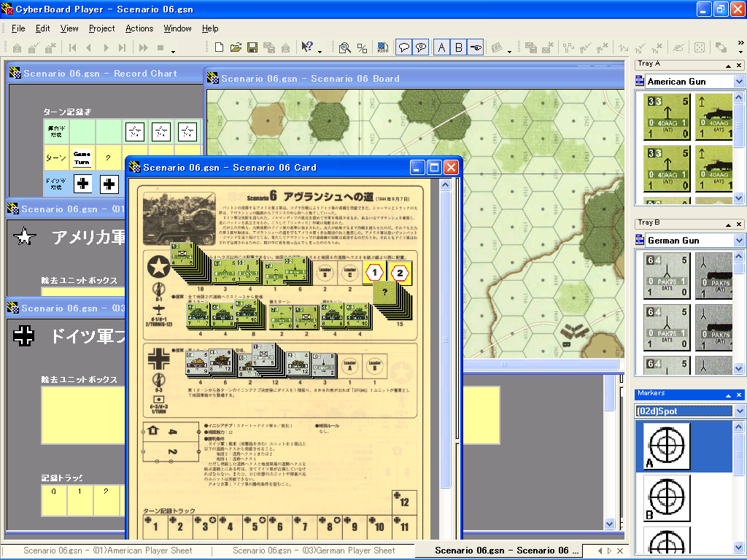Switch to the (03)German Player Sheet tab
This screenshot has width=747, height=560.
314,551
